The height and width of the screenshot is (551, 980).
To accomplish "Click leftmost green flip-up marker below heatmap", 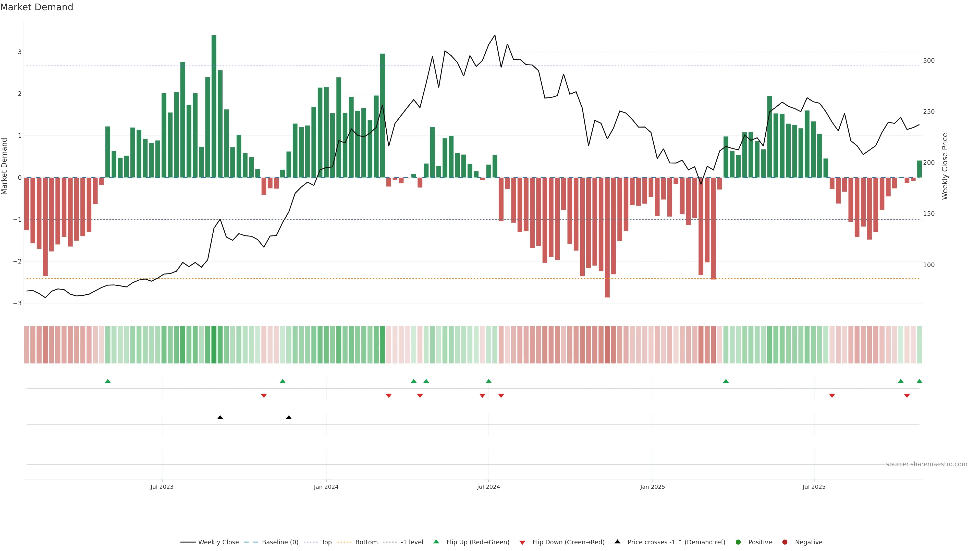I will tap(108, 381).
